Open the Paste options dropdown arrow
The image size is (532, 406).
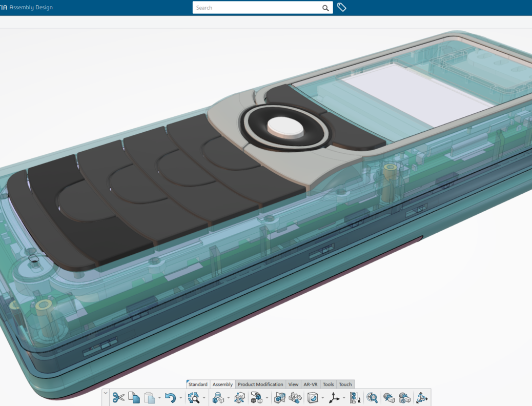tap(159, 398)
